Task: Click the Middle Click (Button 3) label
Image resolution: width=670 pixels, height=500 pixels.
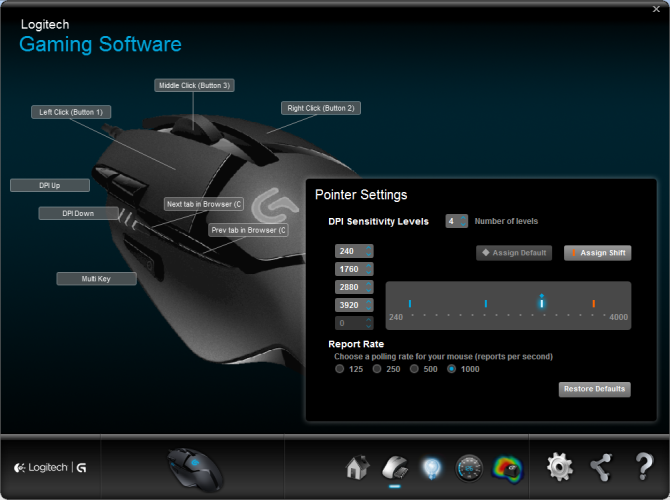Action: (194, 85)
